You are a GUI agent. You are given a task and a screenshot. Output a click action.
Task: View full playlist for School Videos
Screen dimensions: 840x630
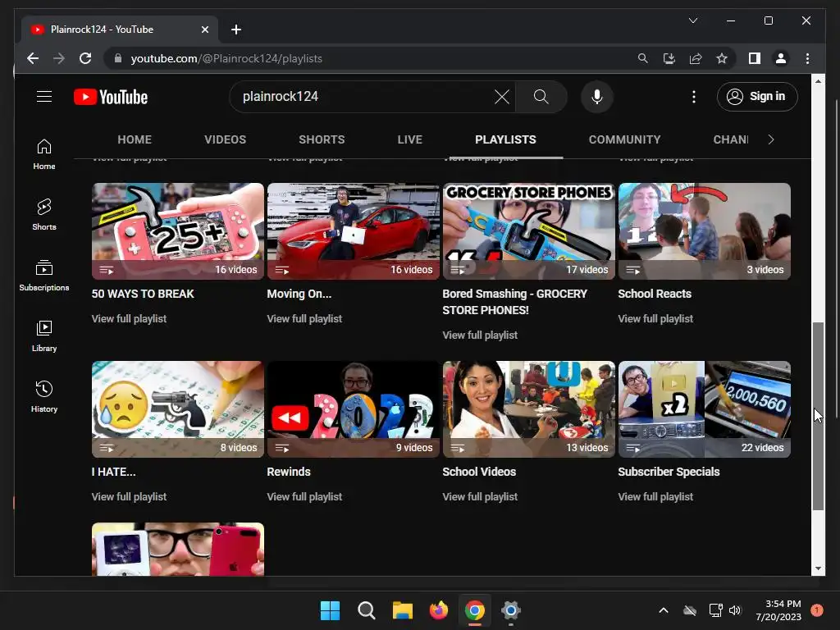(480, 496)
